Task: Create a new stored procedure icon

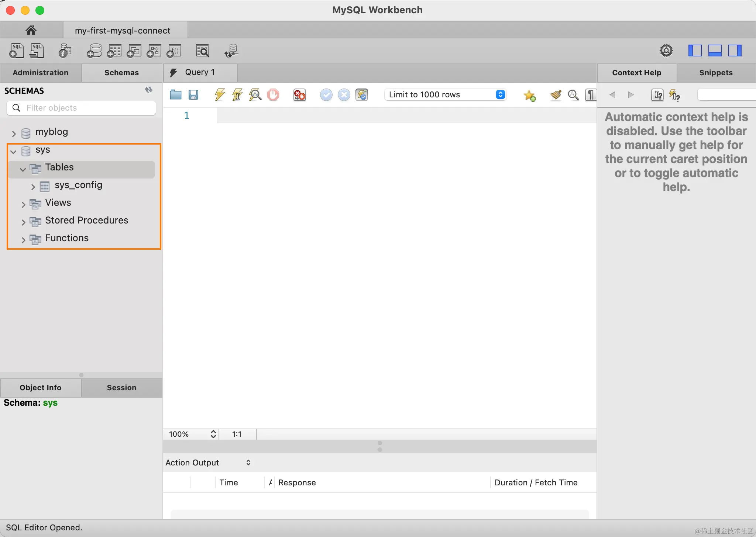Action: coord(154,51)
